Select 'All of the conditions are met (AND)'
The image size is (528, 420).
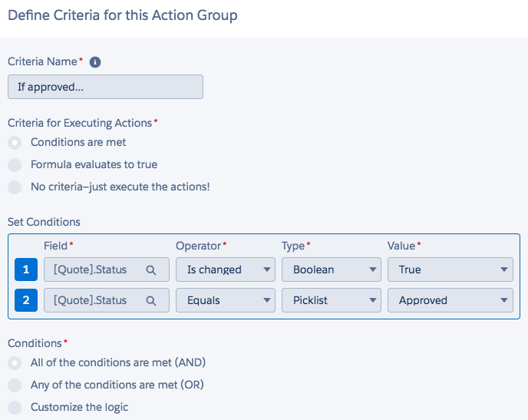(15, 362)
